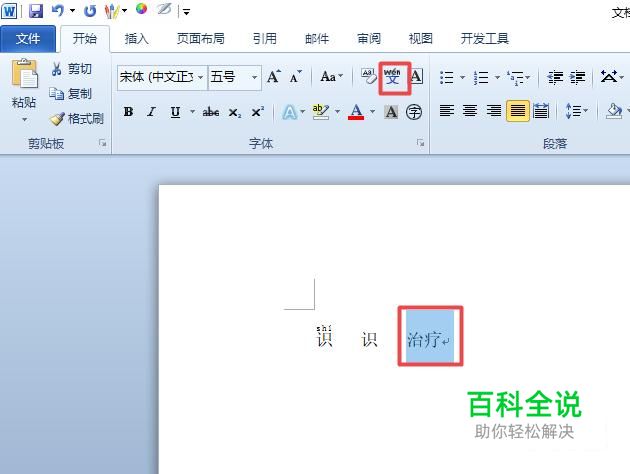The image size is (630, 474).
Task: Open the File (文件) tab
Action: click(28, 39)
